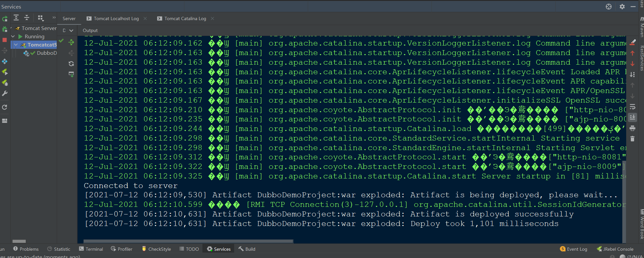Expand all services in tree
Viewport: 644px width, 258px height.
[16, 18]
